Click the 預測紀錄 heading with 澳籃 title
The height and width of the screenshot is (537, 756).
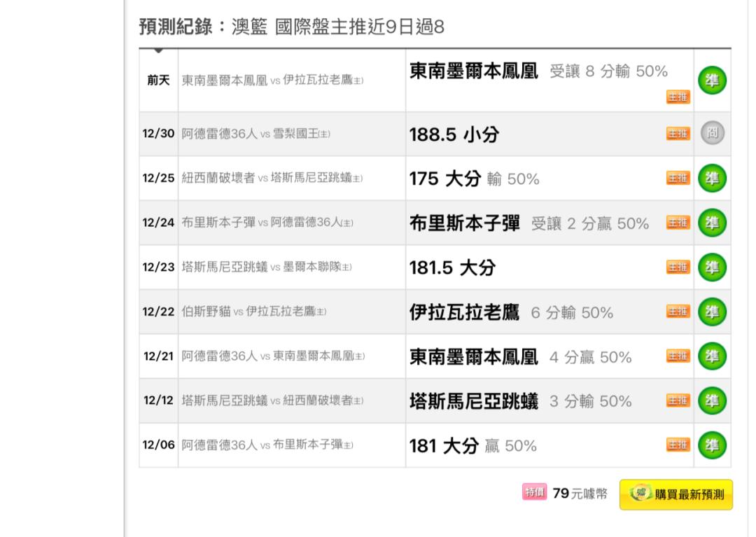coord(291,27)
